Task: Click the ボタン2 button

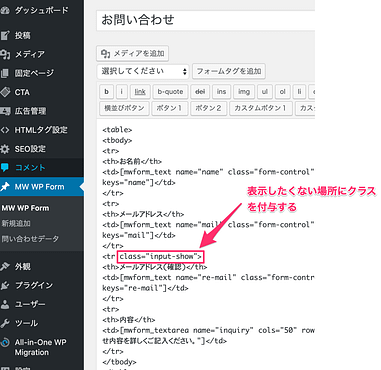Action: [208, 108]
